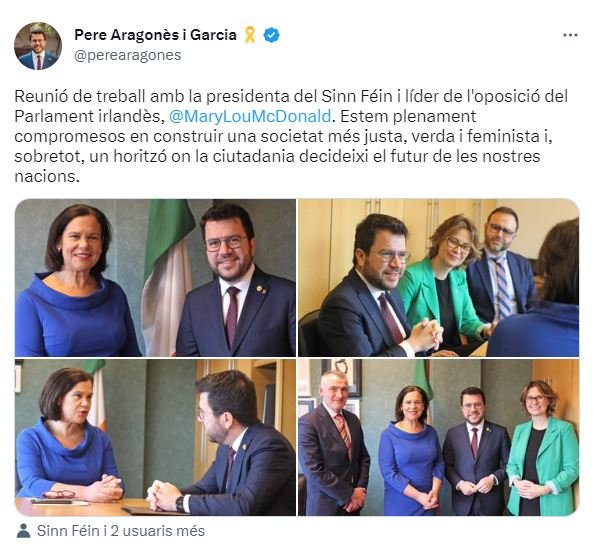Click the tagged users person icon
Screen dimensions: 594x553
(x=23, y=531)
